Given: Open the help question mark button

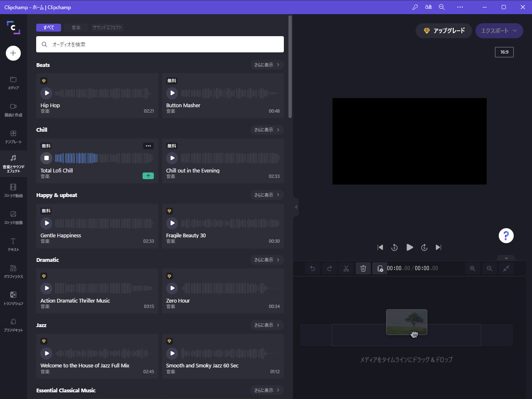Looking at the screenshot, I should click(506, 236).
